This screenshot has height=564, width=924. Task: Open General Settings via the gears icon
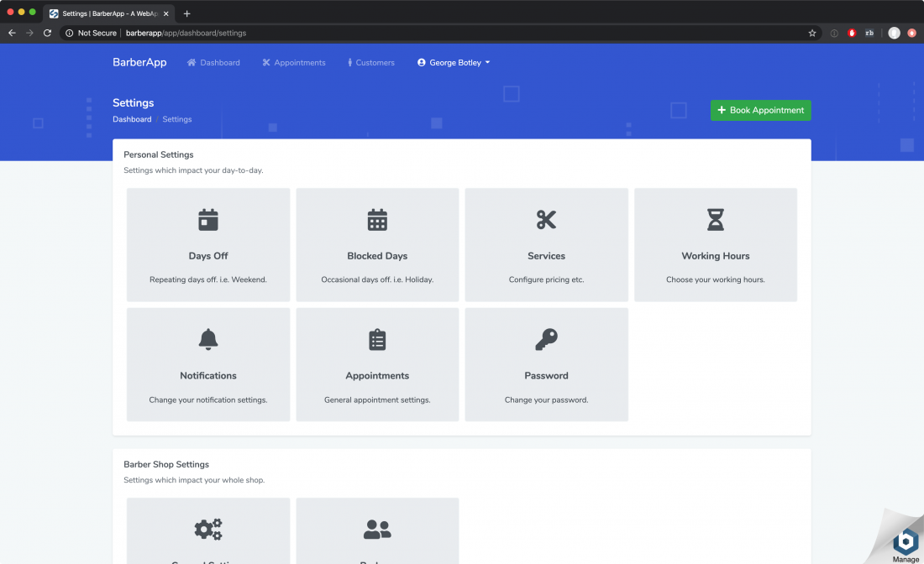[x=207, y=529]
